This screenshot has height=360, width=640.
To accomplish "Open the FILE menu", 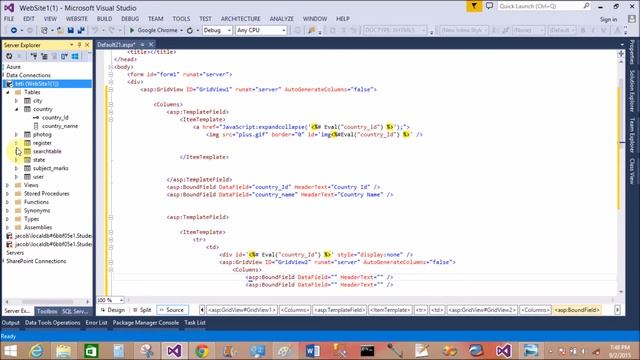I will [9, 19].
